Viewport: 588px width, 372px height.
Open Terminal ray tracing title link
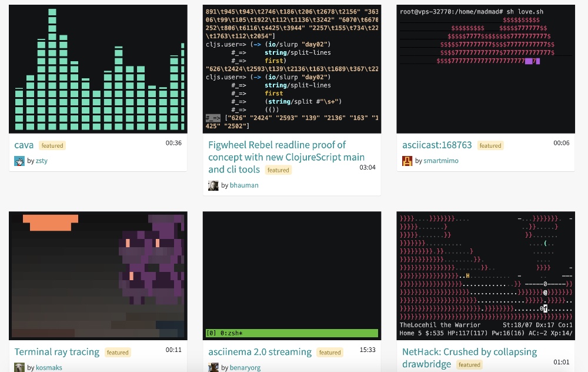point(57,352)
